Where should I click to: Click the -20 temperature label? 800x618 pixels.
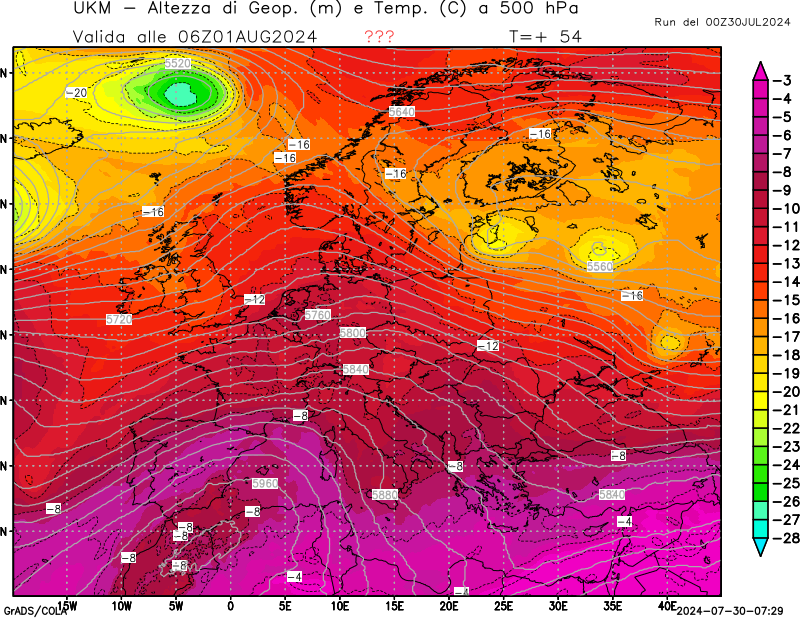pyautogui.click(x=76, y=93)
